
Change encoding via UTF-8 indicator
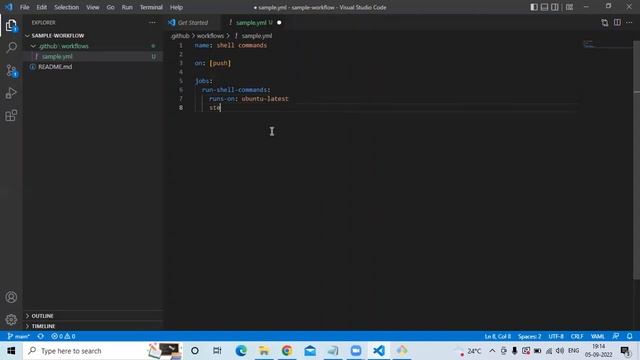coord(556,336)
